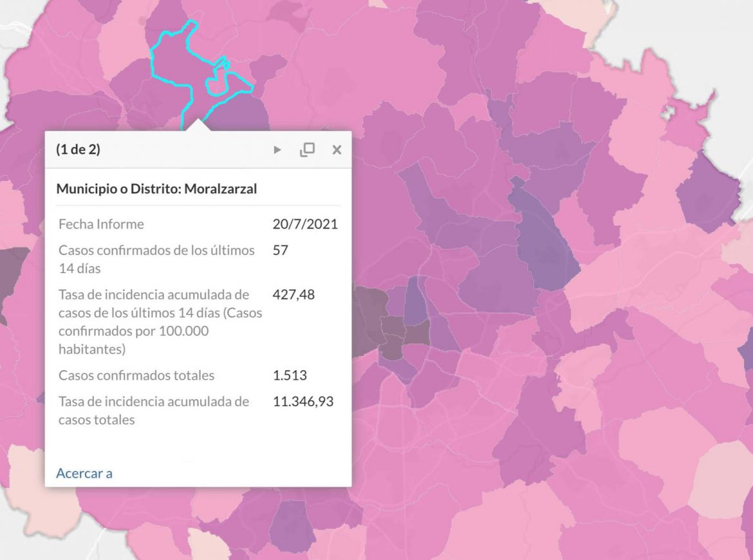Viewport: 753px width, 560px height.
Task: Click the report date value 20/7/2021
Action: [305, 224]
